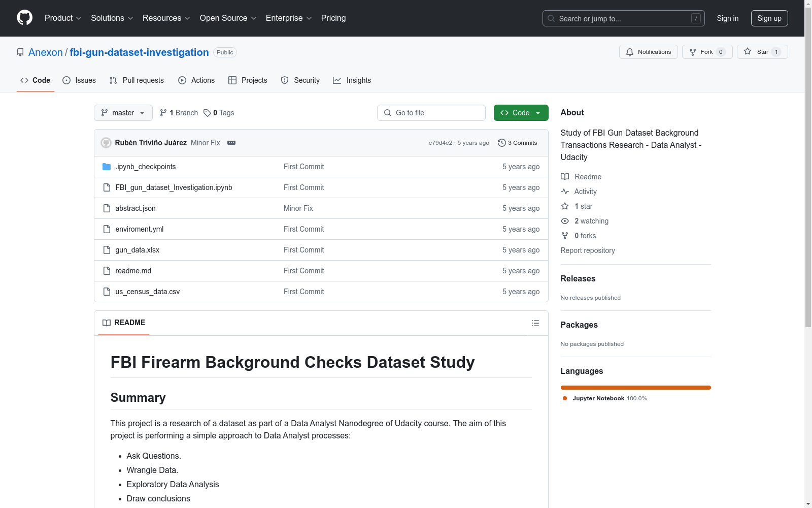Open the enviroment.yml file
Screen dimensions: 812x508
[140, 229]
